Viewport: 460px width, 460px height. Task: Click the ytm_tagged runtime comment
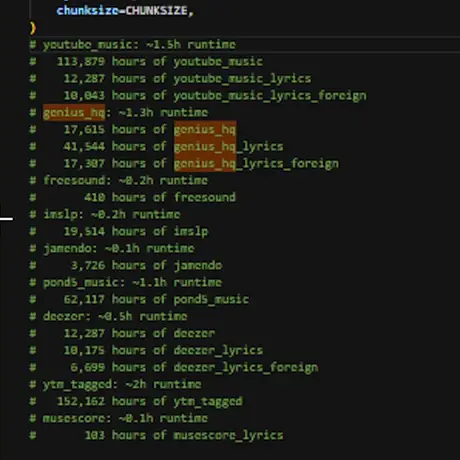[x=115, y=385]
